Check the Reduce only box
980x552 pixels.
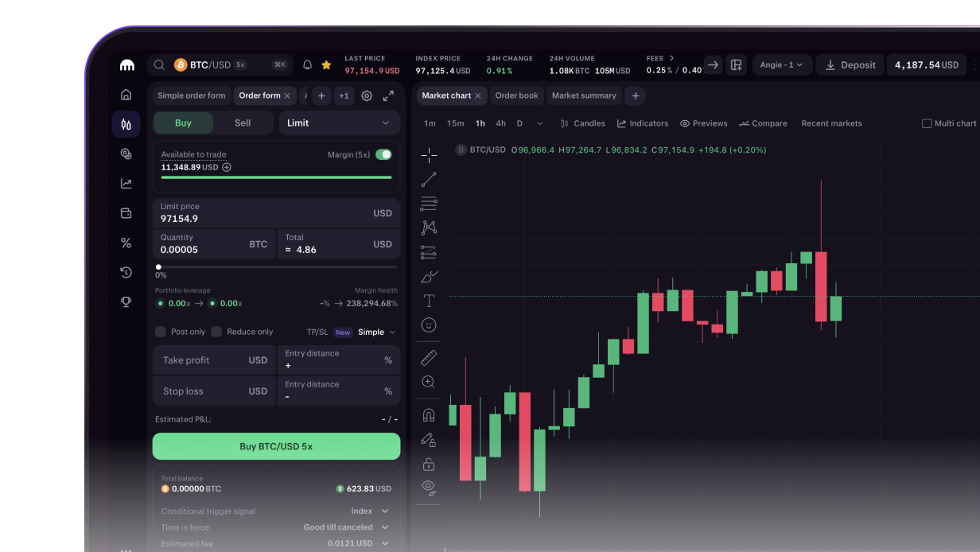click(216, 332)
